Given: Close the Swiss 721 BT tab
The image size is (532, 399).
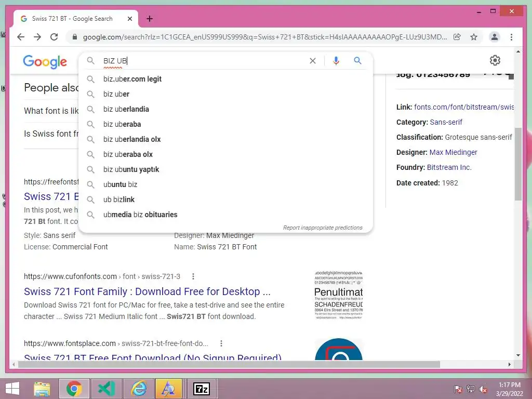Looking at the screenshot, I should [x=129, y=19].
